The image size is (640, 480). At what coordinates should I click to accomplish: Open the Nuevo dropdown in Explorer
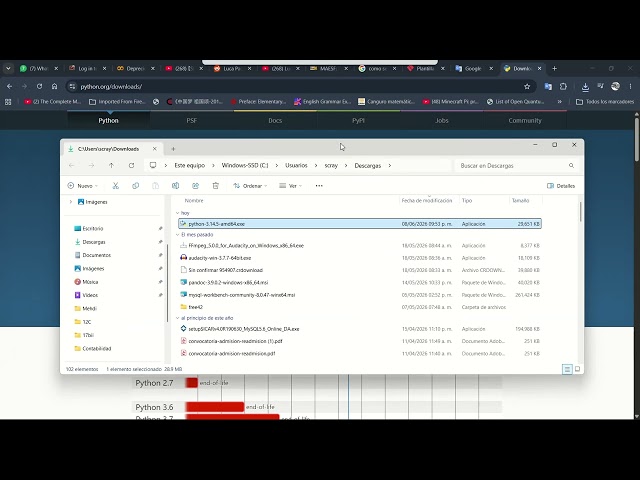pyautogui.click(x=82, y=186)
